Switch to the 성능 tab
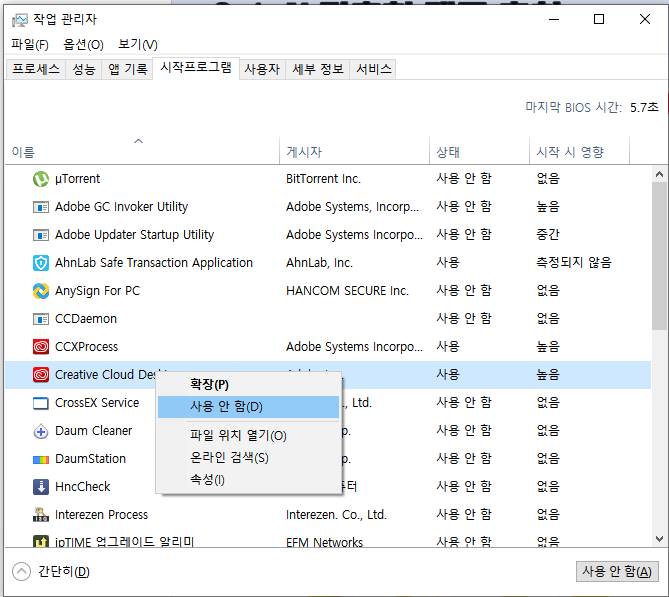Image resolution: width=669 pixels, height=597 pixels. pyautogui.click(x=84, y=69)
